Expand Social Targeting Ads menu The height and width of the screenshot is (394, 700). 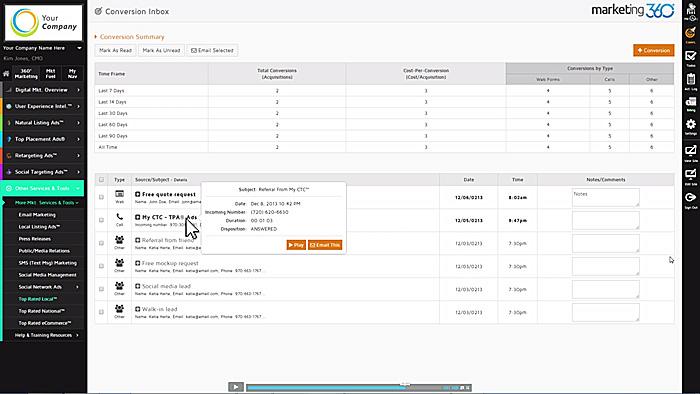point(43,172)
